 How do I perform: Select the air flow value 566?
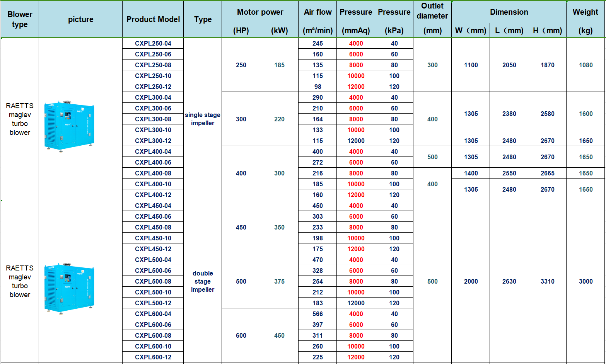(318, 314)
